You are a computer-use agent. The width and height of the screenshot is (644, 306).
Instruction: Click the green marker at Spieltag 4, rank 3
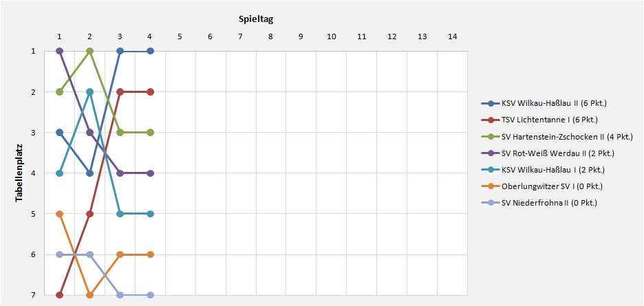150,132
